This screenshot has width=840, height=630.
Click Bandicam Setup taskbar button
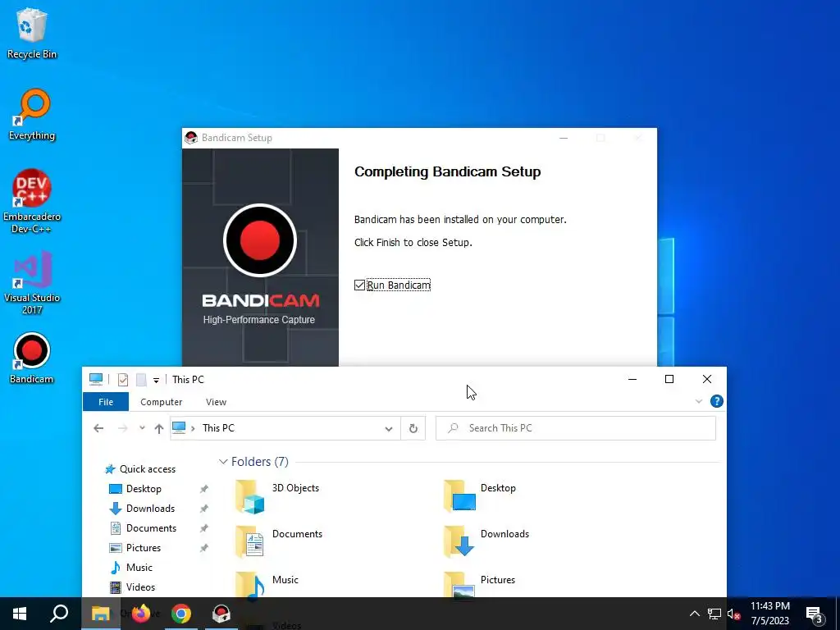click(221, 614)
